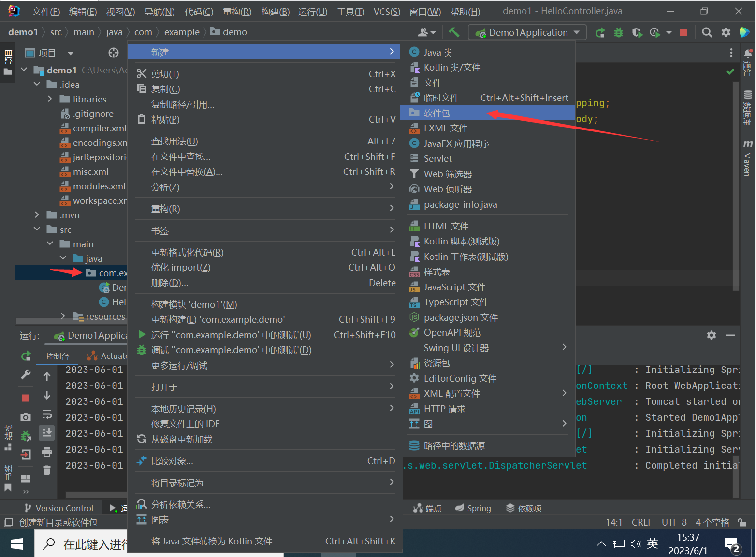Click the green hammer build project icon
Viewport: 756px width, 557px height.
click(x=453, y=32)
